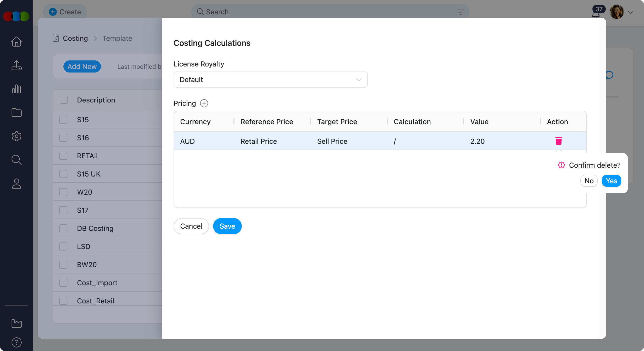
Task: Open the user profile icon in sidebar
Action: tap(16, 184)
